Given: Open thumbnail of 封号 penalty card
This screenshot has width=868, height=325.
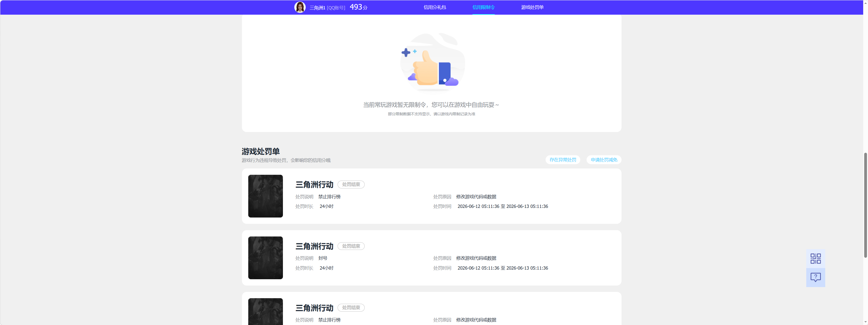Looking at the screenshot, I should click(x=265, y=258).
